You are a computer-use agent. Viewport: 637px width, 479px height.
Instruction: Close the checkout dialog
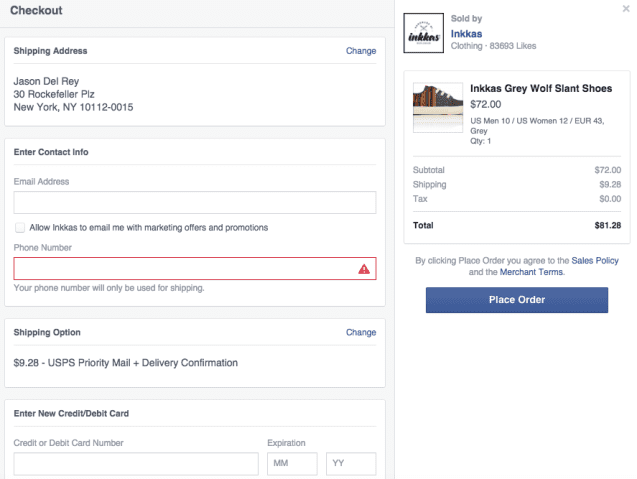click(x=626, y=9)
